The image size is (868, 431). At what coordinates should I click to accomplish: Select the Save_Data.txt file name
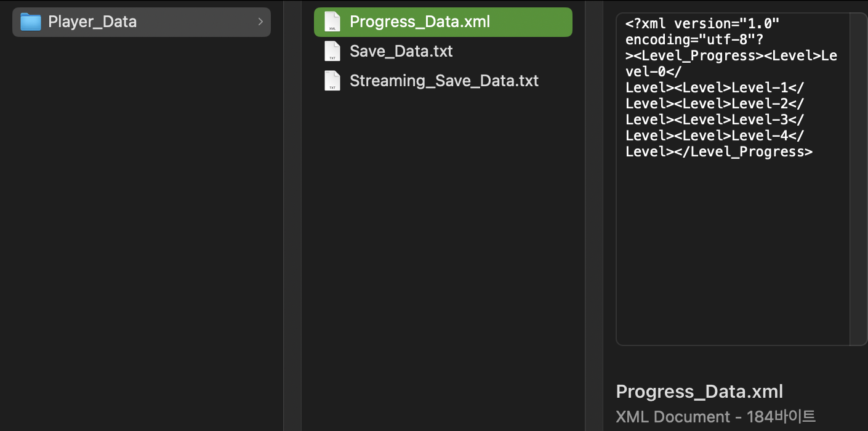click(x=401, y=51)
